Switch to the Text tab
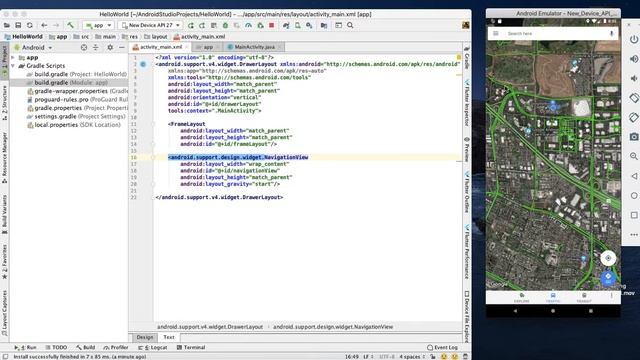640x360 pixels. pos(169,337)
